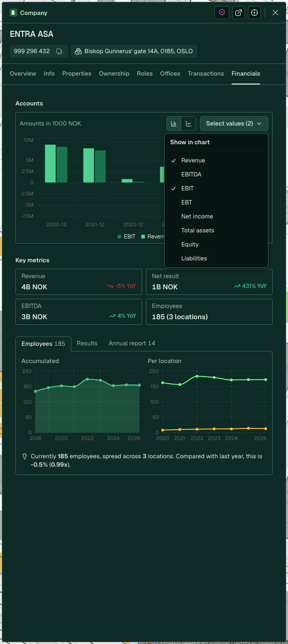The height and width of the screenshot is (644, 288).
Task: Uncheck EBIT in chart options
Action: pos(216,189)
